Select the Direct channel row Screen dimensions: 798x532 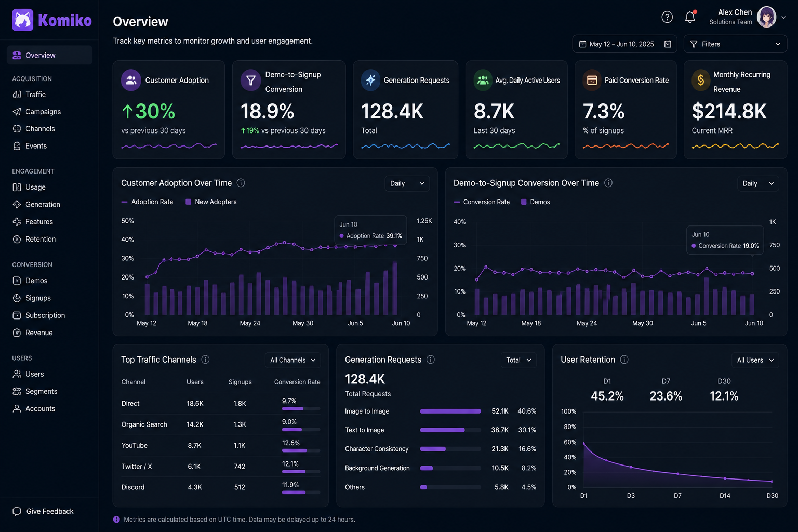point(221,403)
